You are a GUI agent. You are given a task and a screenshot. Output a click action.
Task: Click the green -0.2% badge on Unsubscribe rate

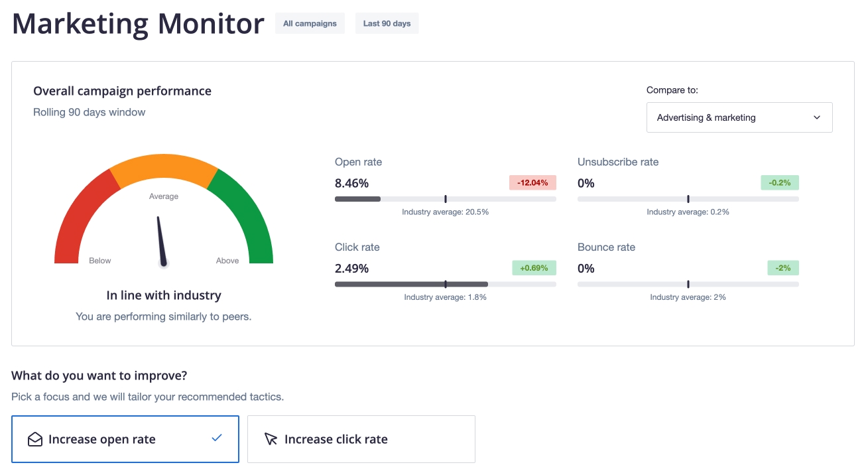tap(779, 182)
